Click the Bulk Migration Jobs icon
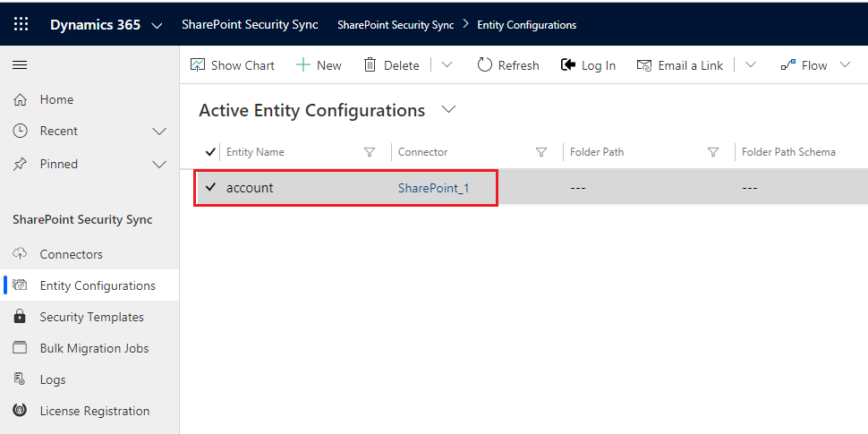The height and width of the screenshot is (434, 868). pos(20,348)
